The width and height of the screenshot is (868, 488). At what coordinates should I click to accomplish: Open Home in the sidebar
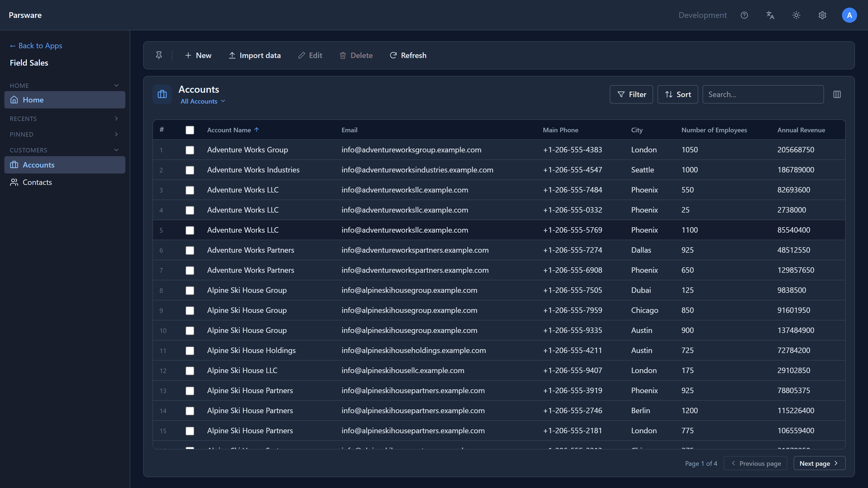coord(65,100)
